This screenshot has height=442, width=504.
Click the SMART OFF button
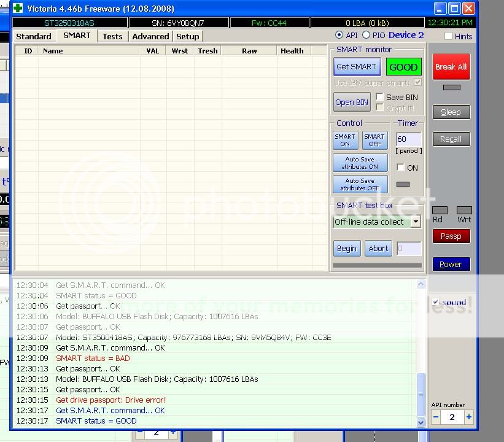pos(374,140)
